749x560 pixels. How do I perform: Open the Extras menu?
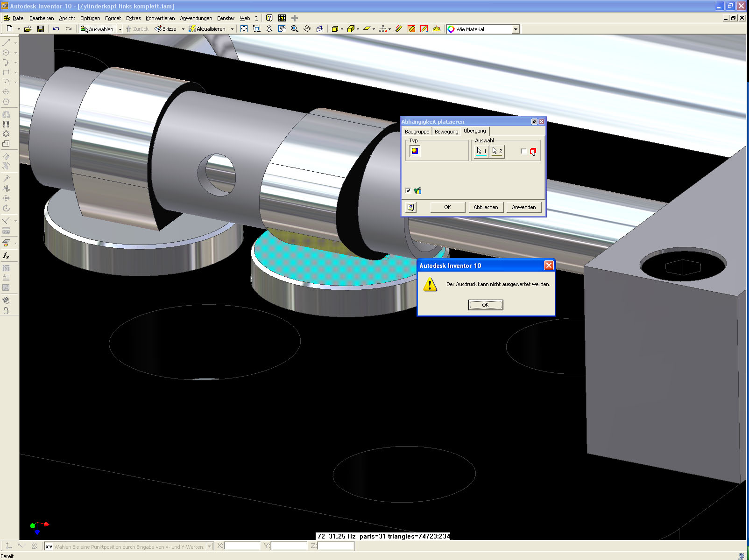[133, 18]
